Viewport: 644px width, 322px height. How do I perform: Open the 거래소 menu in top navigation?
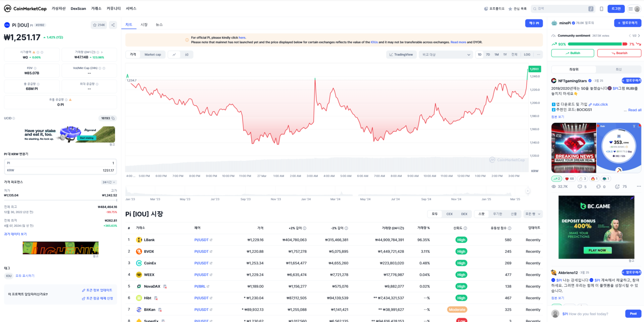point(96,9)
